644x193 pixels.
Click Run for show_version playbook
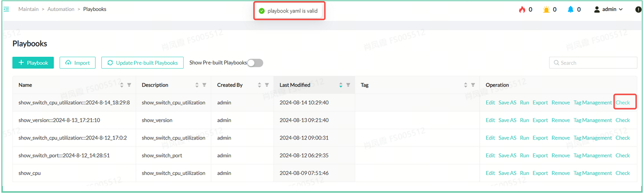click(524, 120)
